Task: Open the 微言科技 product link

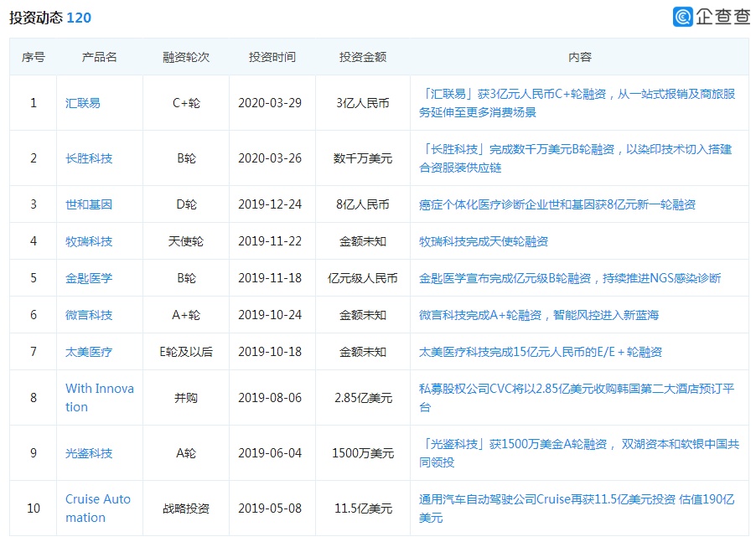Action: tap(89, 315)
